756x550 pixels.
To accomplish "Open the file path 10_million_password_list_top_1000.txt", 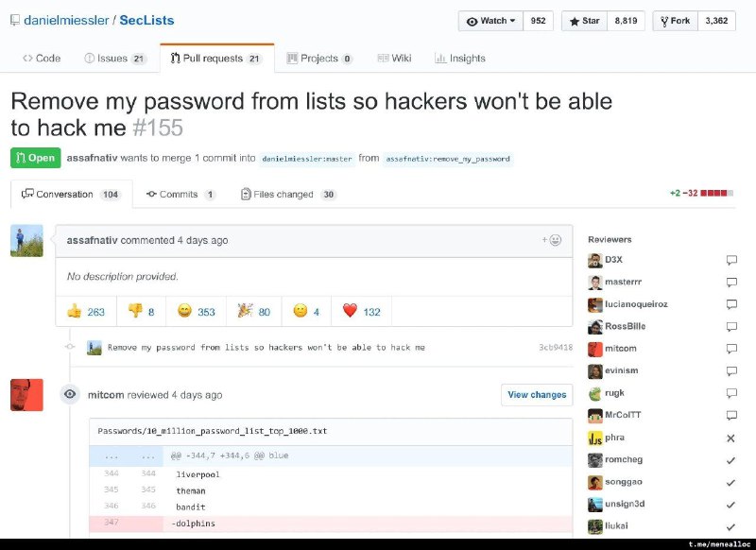I will 212,431.
